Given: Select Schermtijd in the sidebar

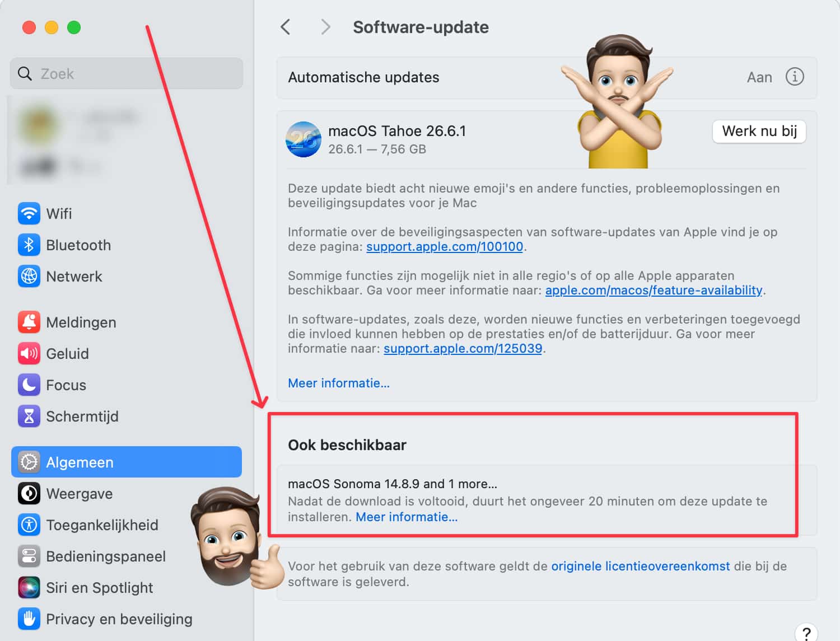Looking at the screenshot, I should coord(127,416).
